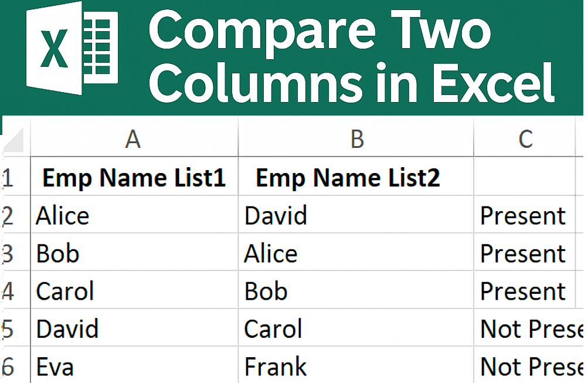Select row 6 header
Image resolution: width=588 pixels, height=383 pixels.
(x=8, y=367)
